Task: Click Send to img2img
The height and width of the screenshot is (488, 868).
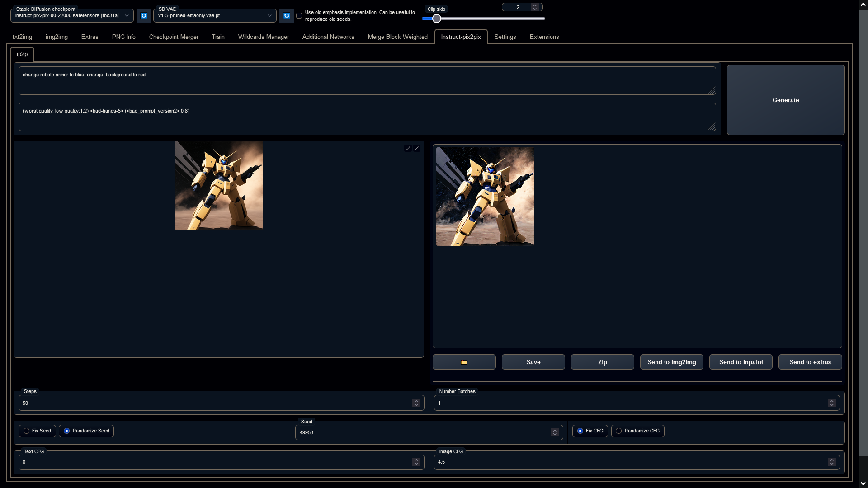Action: (671, 362)
